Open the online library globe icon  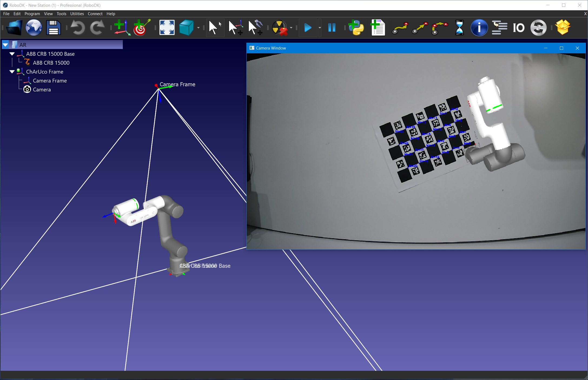(x=34, y=28)
